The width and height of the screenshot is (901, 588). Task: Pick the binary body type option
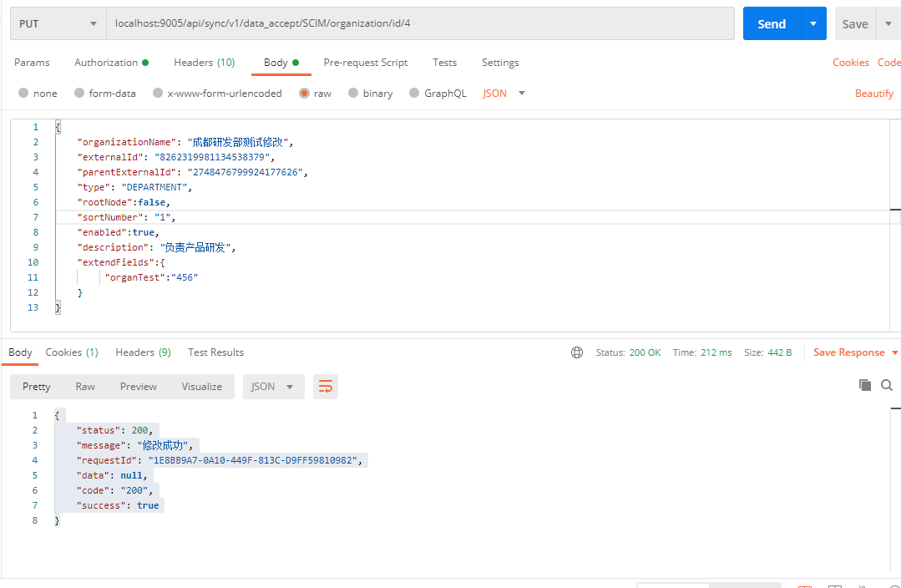[353, 94]
